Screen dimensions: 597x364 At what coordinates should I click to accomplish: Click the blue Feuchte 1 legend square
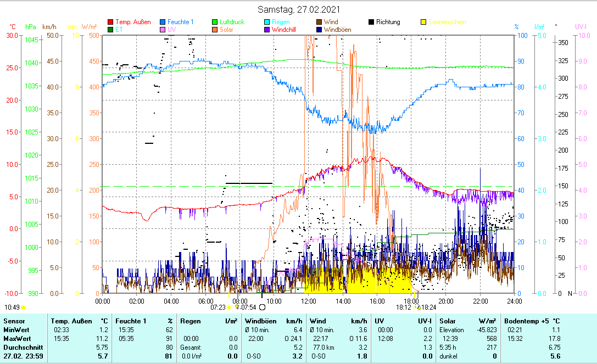(163, 22)
